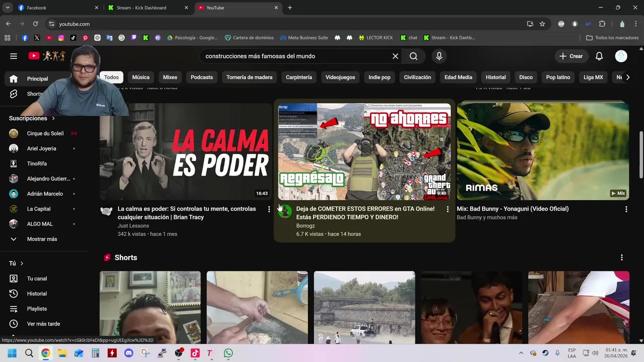Open the TikTok bookmark icon
Viewport: 644px width, 362px height.
click(73, 38)
